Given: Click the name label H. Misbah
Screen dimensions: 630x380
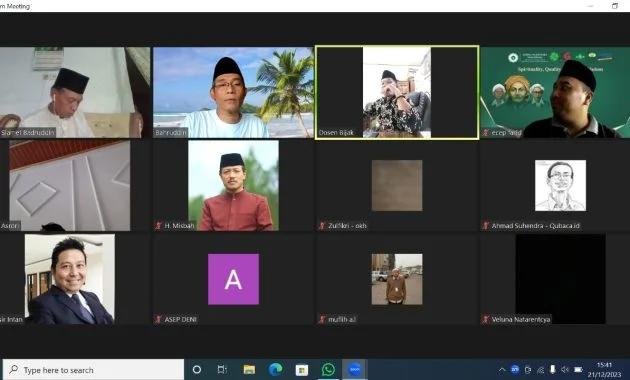Looking at the screenshot, I should tap(179, 226).
